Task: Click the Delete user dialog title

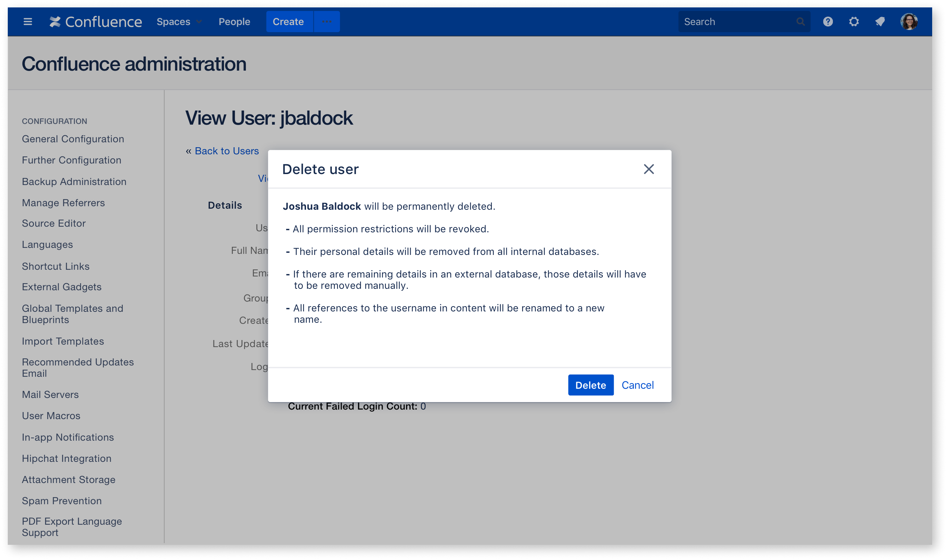Action: click(320, 169)
